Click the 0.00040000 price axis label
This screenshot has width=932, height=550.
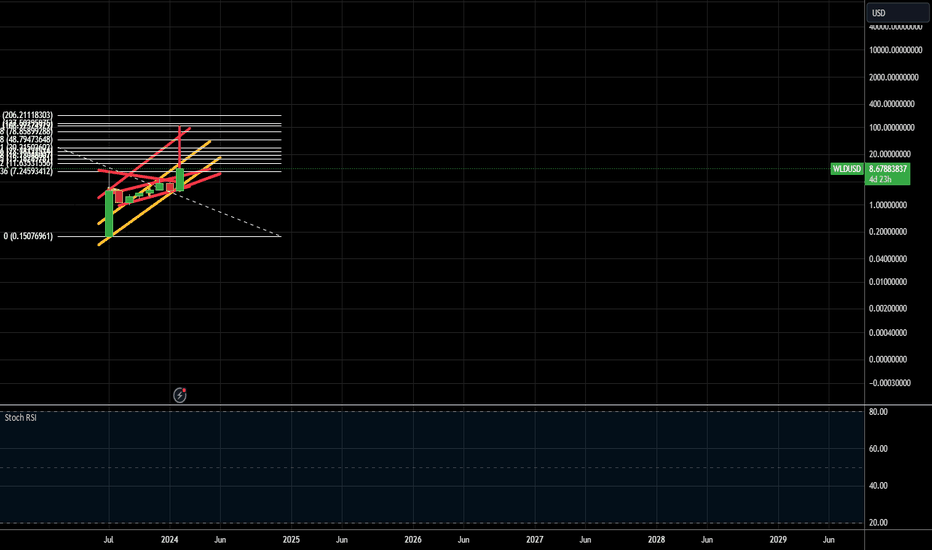pos(888,333)
